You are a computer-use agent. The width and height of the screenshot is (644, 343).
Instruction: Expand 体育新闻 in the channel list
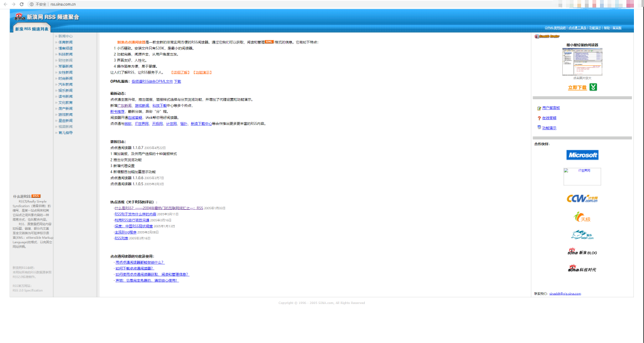coord(65,42)
